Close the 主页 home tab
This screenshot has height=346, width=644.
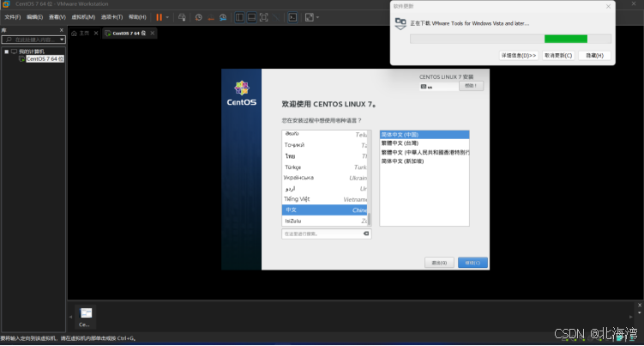pyautogui.click(x=96, y=33)
